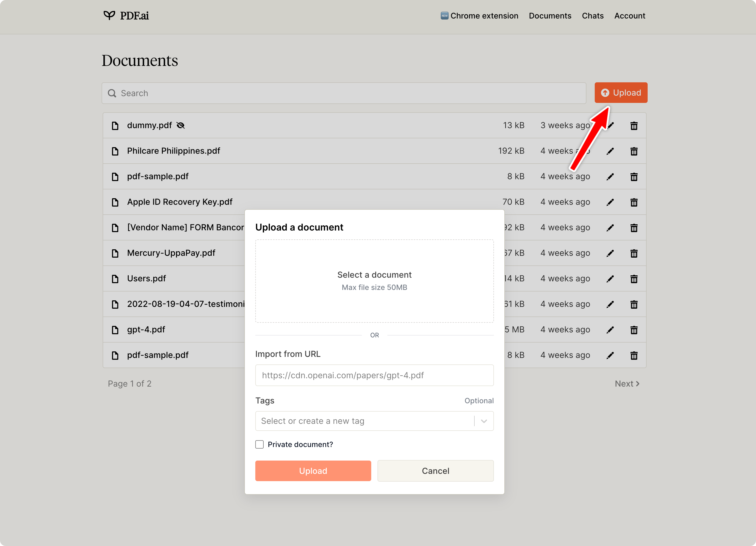Image resolution: width=756 pixels, height=546 pixels.
Task: Open the Chats menu item
Action: point(592,16)
